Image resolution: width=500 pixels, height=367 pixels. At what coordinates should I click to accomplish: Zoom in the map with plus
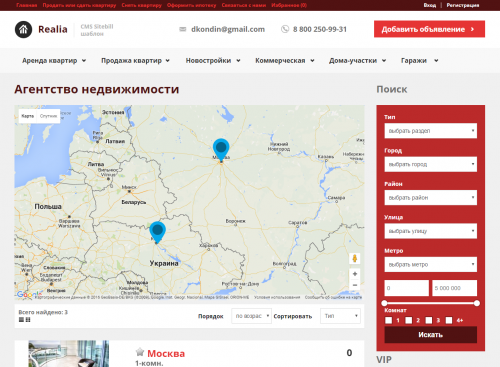pos(355,274)
